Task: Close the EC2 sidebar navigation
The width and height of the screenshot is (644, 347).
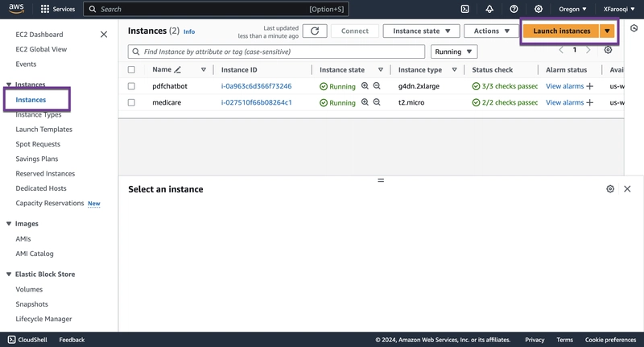Action: (104, 35)
